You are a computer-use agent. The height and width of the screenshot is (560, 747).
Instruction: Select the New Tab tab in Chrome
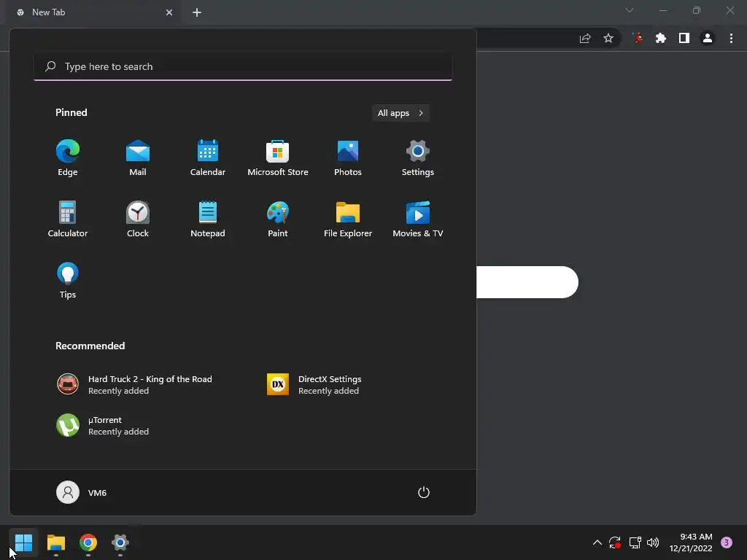pos(93,12)
